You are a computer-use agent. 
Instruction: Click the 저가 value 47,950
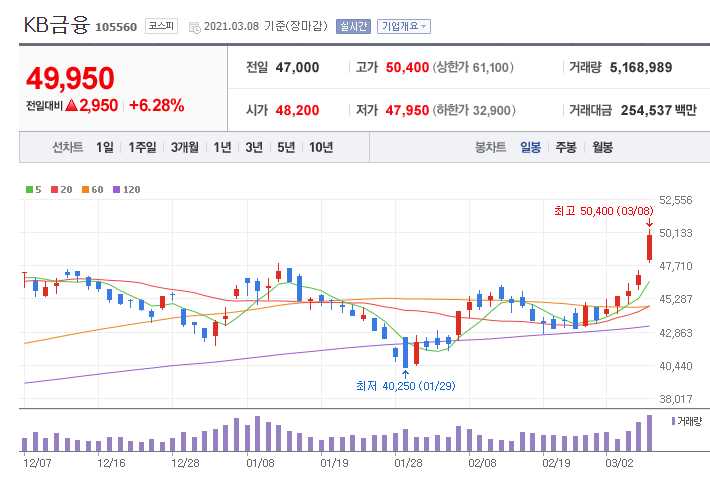(x=407, y=110)
